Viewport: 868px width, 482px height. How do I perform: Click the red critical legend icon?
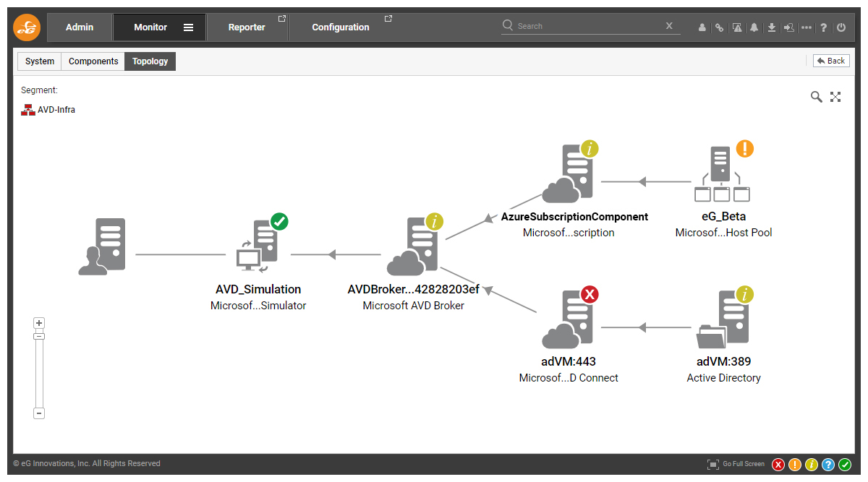coord(778,465)
